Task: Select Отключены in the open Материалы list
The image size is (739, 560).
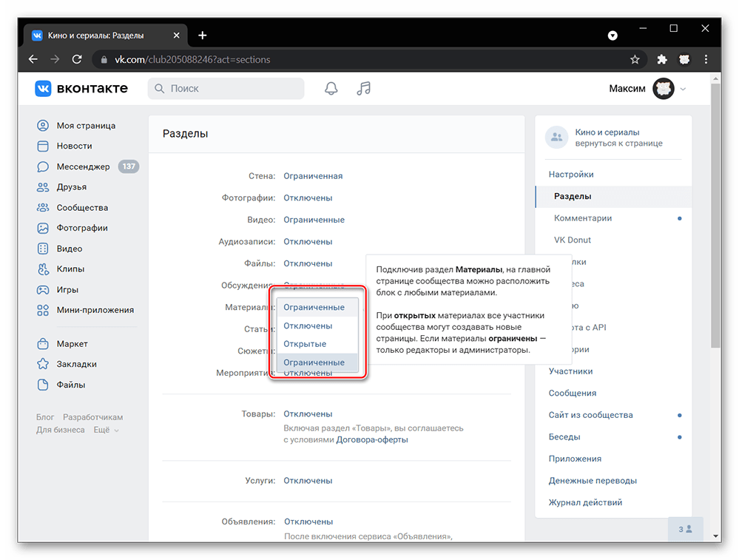Action: coord(317,325)
